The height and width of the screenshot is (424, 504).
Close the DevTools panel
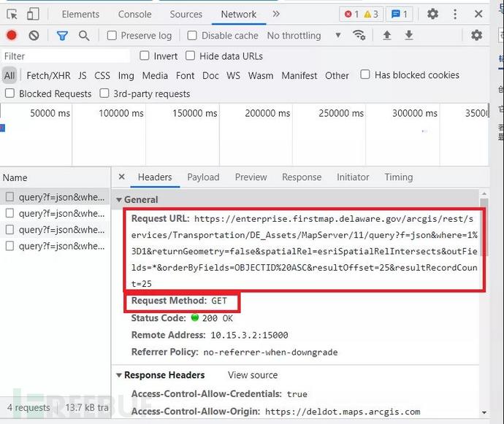point(478,14)
